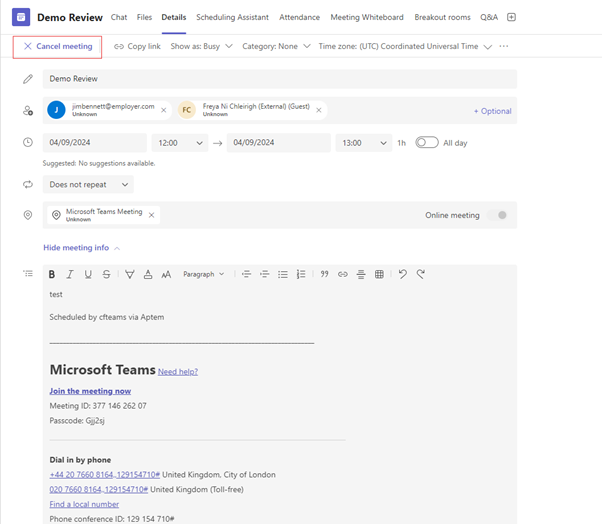The width and height of the screenshot is (602, 524).
Task: Toggle Online meeting switch
Action: tap(497, 215)
